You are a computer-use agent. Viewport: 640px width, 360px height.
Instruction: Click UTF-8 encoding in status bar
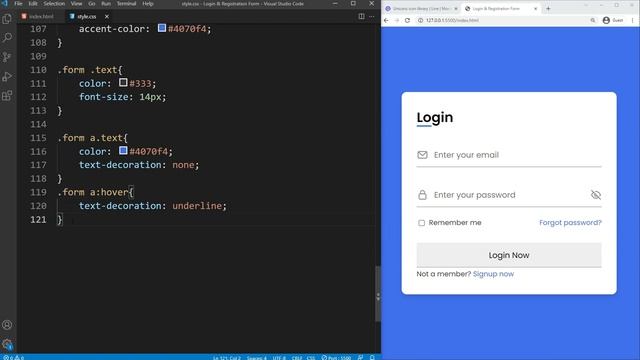279,358
